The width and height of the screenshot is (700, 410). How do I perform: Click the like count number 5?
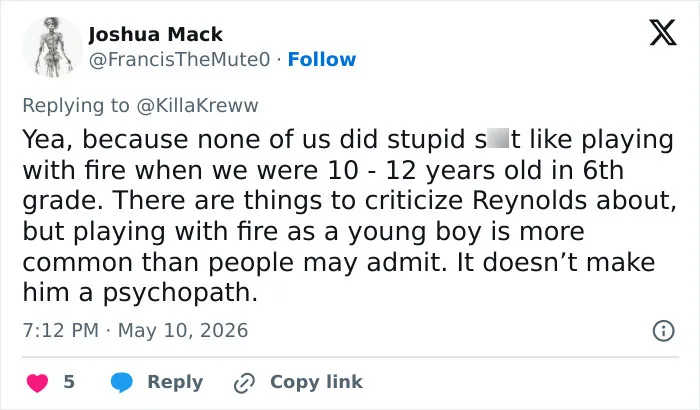[x=69, y=382]
